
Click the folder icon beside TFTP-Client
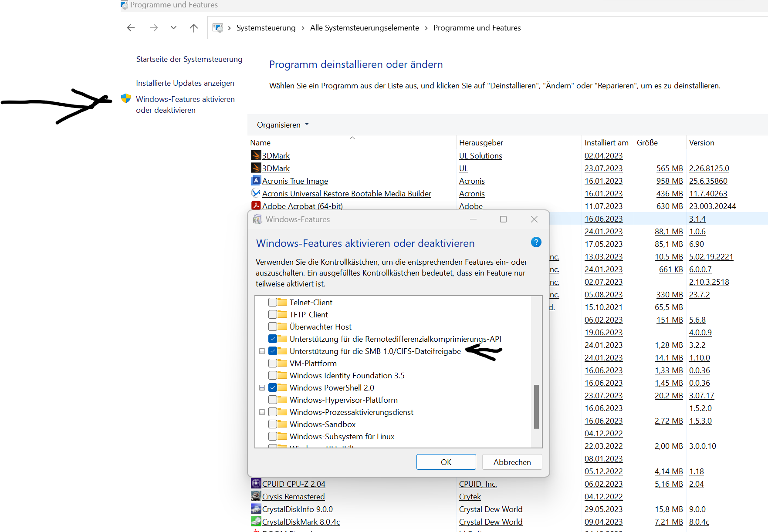click(282, 314)
